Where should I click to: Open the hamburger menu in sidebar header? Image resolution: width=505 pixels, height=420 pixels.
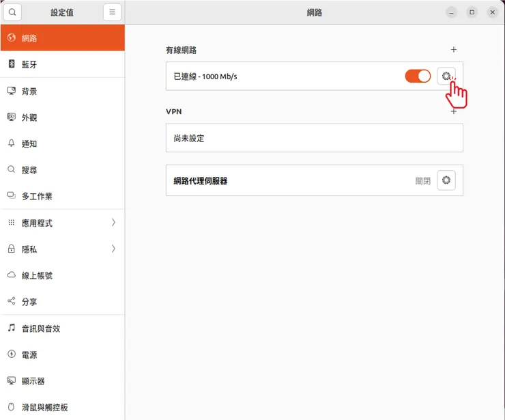pos(112,12)
